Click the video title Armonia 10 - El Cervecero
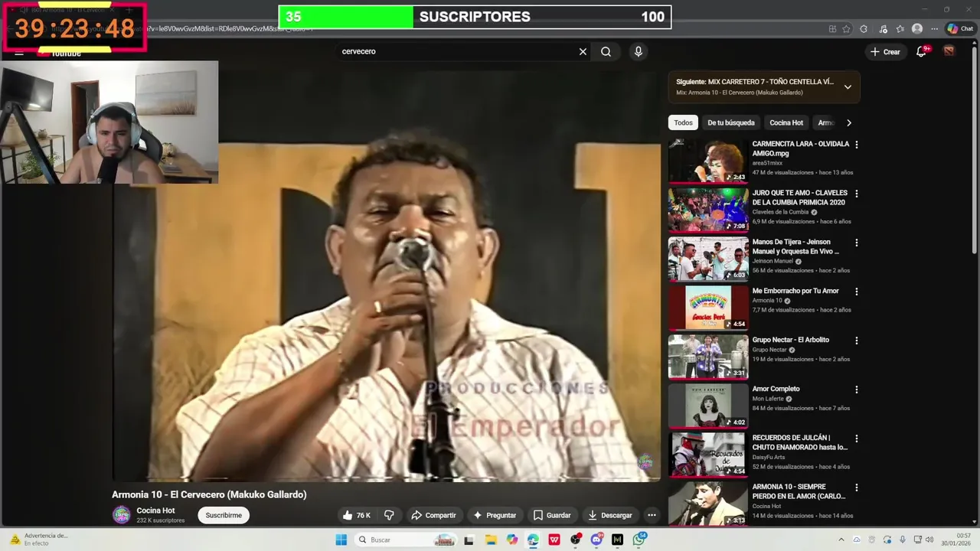The image size is (980, 551). coord(209,494)
